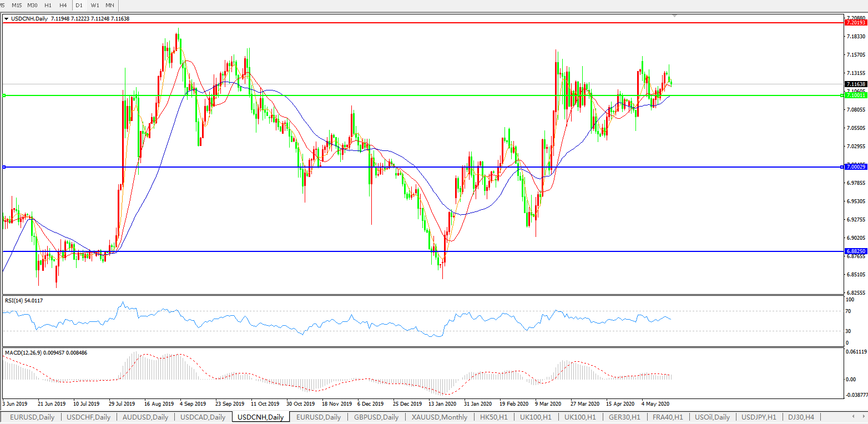The height and width of the screenshot is (424, 868).
Task: Select the red horizontal resistance line
Action: (x=388, y=23)
